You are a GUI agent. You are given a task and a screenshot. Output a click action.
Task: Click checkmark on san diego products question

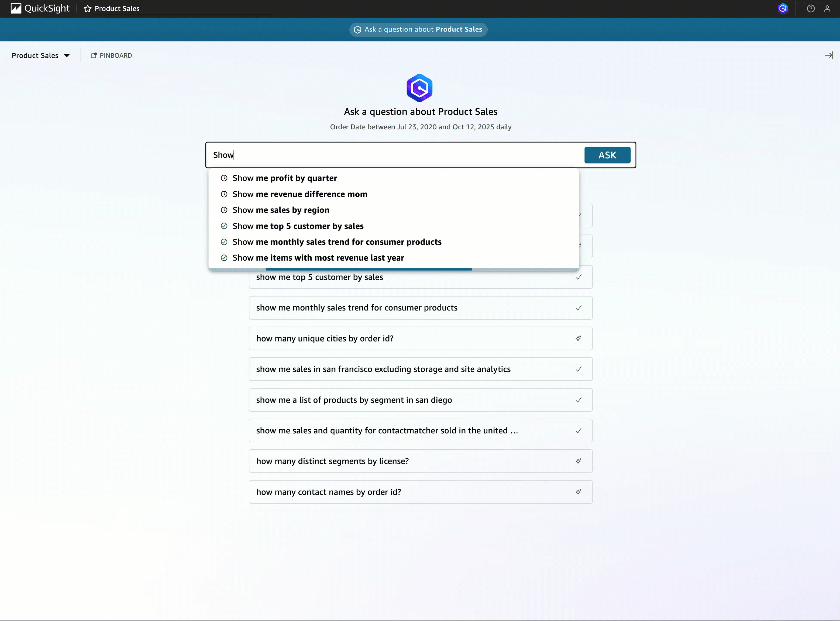coord(578,400)
